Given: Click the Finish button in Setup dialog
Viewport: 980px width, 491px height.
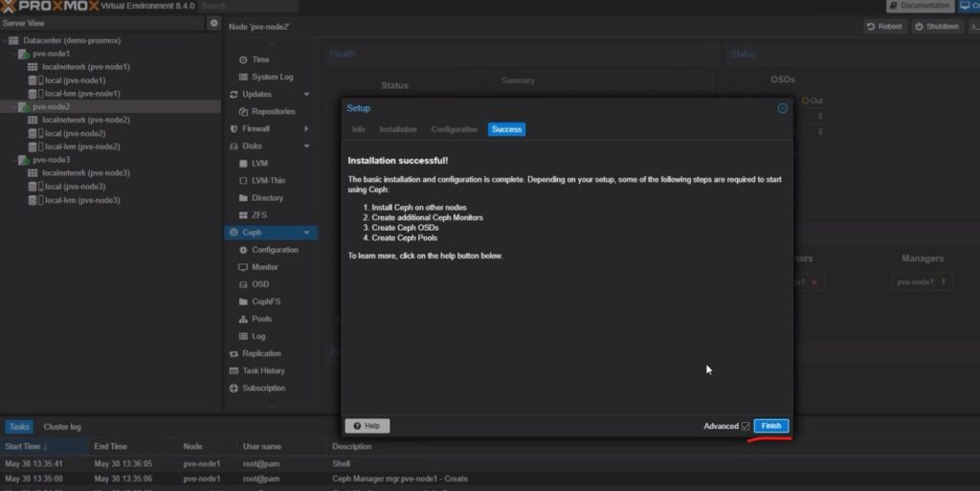Looking at the screenshot, I should [770, 426].
